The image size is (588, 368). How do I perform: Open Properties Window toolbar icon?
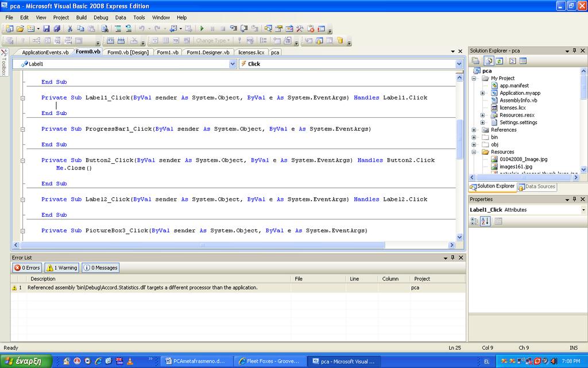coord(278,29)
